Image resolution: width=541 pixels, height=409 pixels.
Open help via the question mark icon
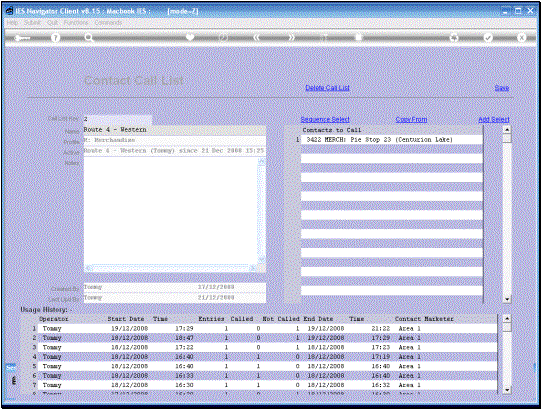point(55,38)
